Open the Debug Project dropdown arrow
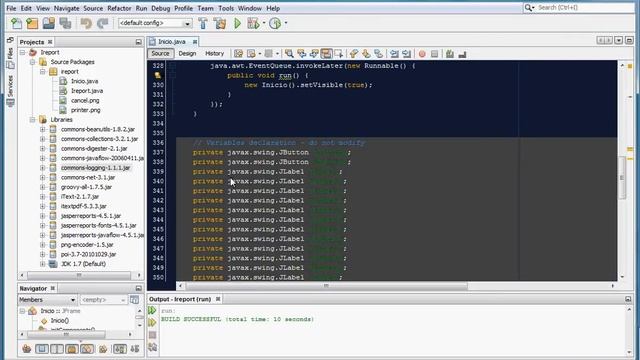 [264, 23]
